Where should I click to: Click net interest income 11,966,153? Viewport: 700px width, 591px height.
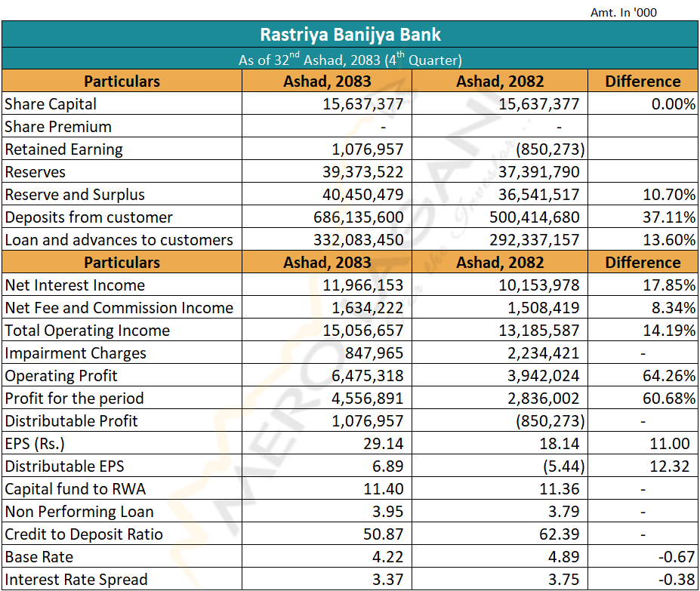[362, 285]
